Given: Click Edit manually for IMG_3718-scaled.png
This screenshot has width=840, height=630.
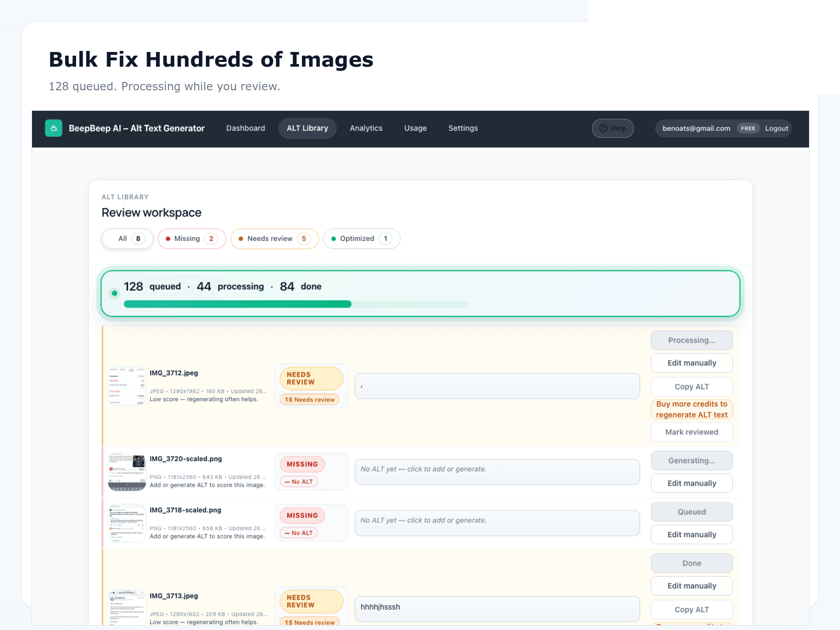Looking at the screenshot, I should 692,534.
